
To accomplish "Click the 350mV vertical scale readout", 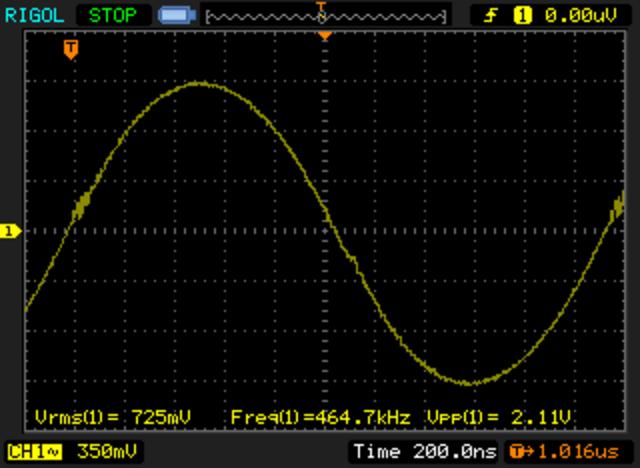I will coord(107,452).
